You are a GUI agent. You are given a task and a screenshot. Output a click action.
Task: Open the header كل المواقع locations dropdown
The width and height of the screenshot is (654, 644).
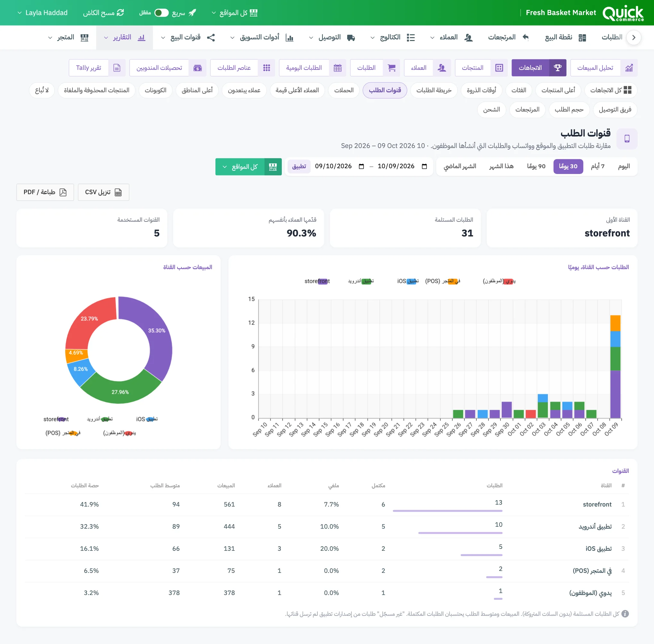click(234, 13)
